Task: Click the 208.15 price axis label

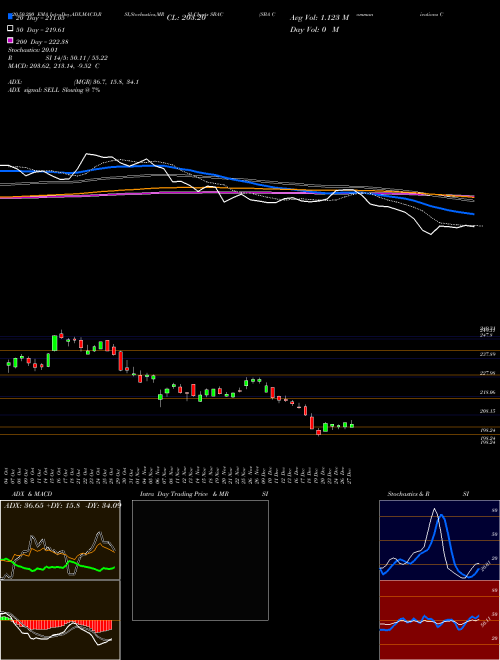Action: tap(487, 411)
